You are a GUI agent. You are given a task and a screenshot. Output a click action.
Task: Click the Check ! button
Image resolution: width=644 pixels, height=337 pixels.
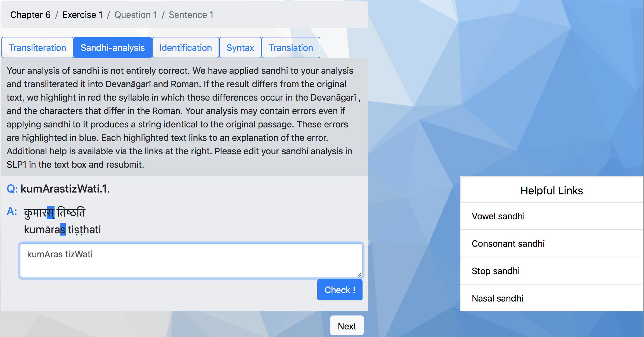click(340, 290)
